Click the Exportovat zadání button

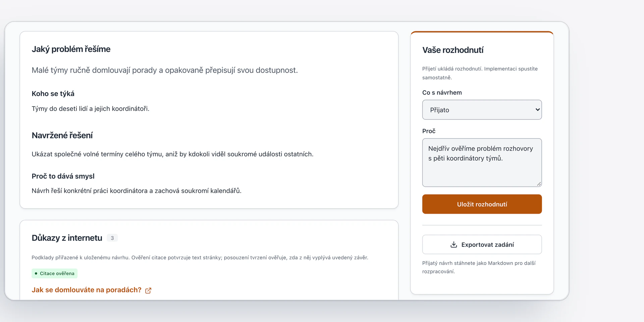point(482,245)
